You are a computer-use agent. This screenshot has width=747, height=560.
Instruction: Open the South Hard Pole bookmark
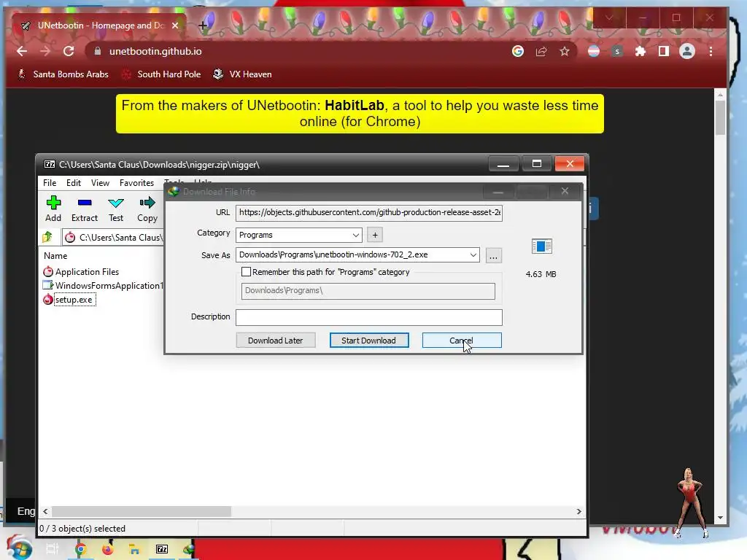click(161, 74)
